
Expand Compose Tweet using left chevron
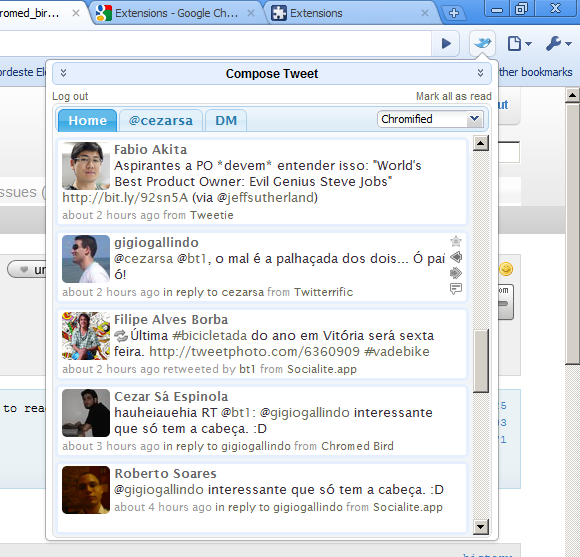tap(63, 73)
